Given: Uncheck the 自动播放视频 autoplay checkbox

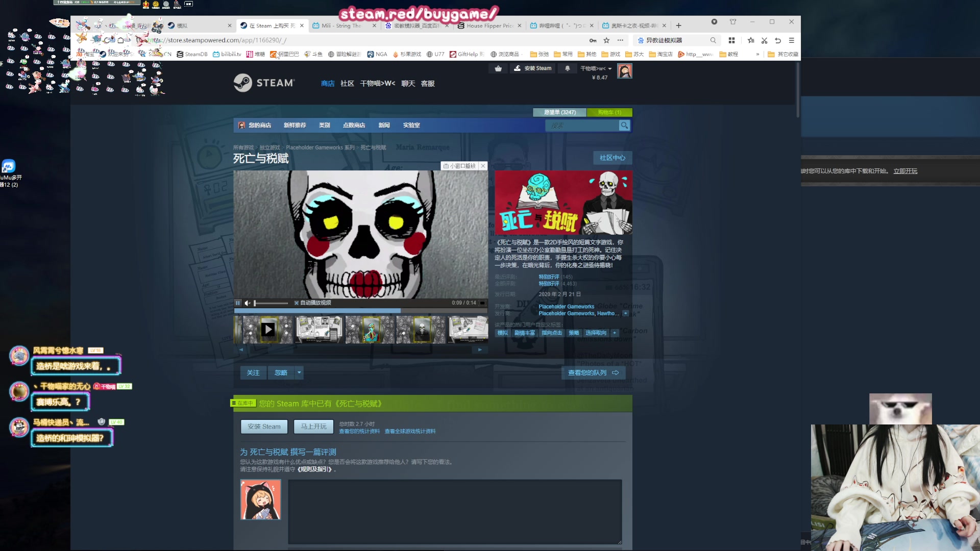Looking at the screenshot, I should pyautogui.click(x=297, y=303).
